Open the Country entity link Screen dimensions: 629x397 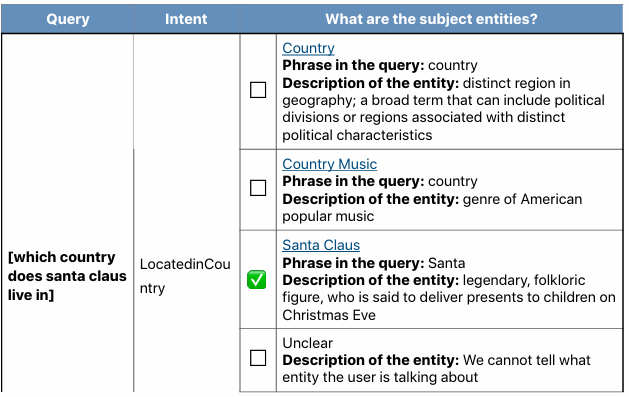[x=308, y=48]
